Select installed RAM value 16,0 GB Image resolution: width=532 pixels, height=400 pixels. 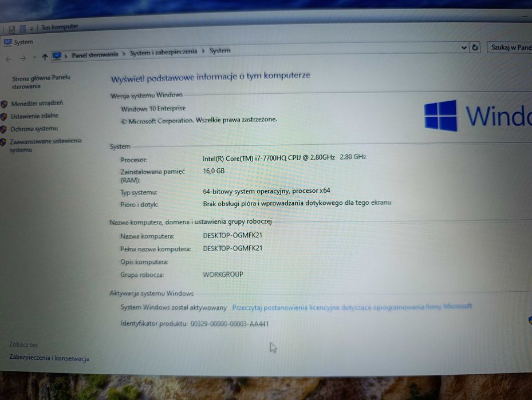point(214,171)
